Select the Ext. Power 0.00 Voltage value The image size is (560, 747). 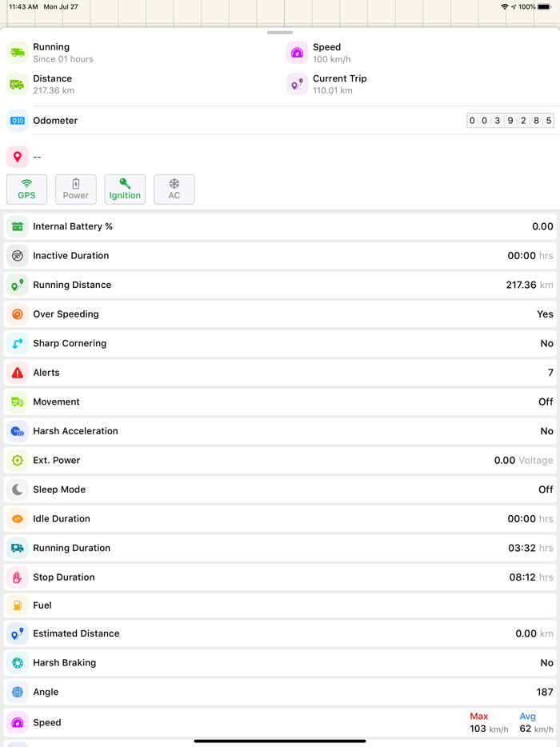tap(523, 460)
